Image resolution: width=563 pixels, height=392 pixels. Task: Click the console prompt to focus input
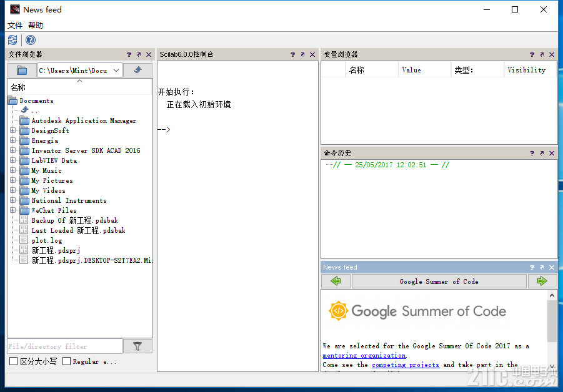[x=164, y=129]
